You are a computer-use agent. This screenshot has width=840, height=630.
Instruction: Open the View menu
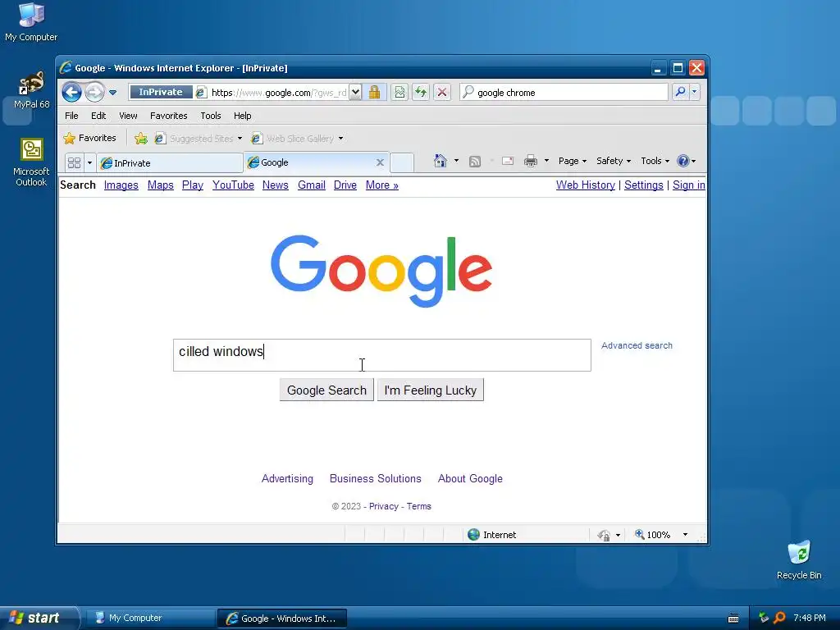pos(128,116)
